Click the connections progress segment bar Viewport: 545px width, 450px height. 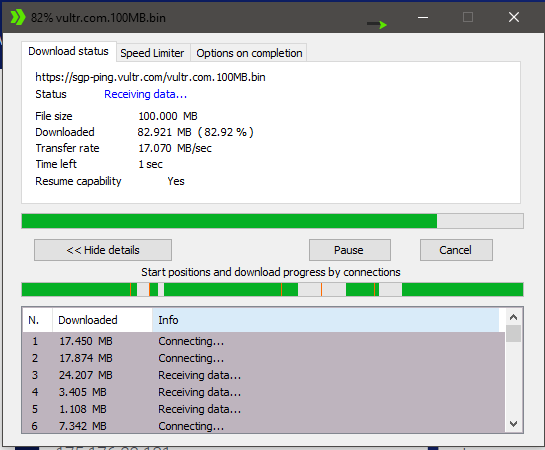(272, 289)
